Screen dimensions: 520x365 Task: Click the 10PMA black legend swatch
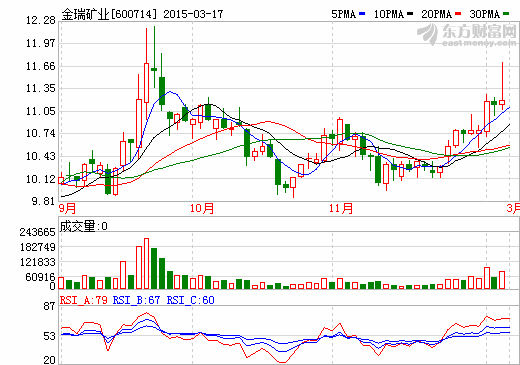[x=410, y=14]
